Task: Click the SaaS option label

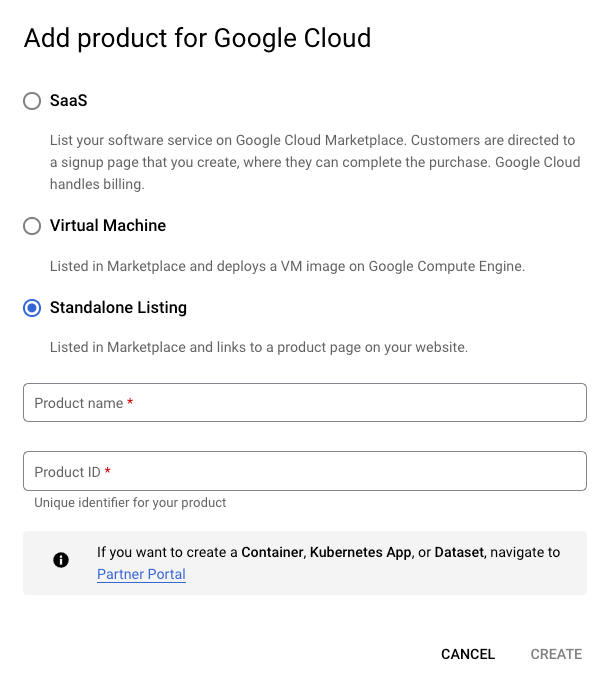Action: [x=69, y=100]
